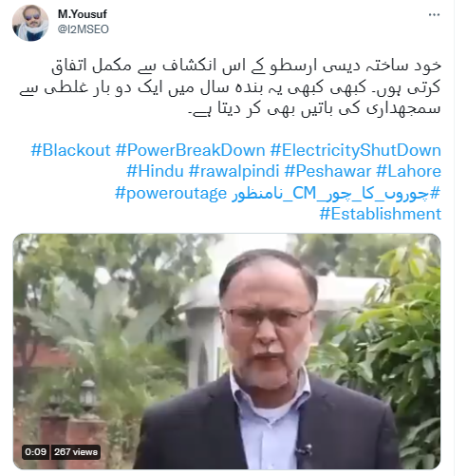Open the #ElectricityShutDown hashtag
This screenshot has width=467, height=476.
coord(356,150)
